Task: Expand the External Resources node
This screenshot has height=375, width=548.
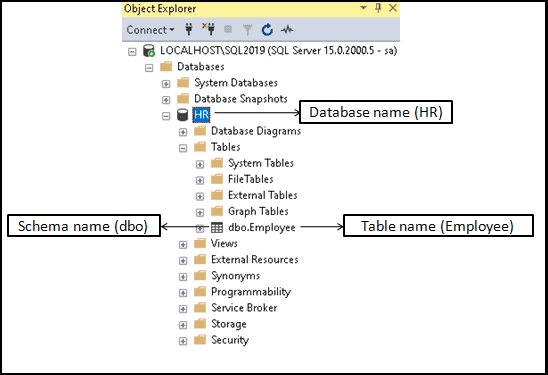Action: click(183, 261)
